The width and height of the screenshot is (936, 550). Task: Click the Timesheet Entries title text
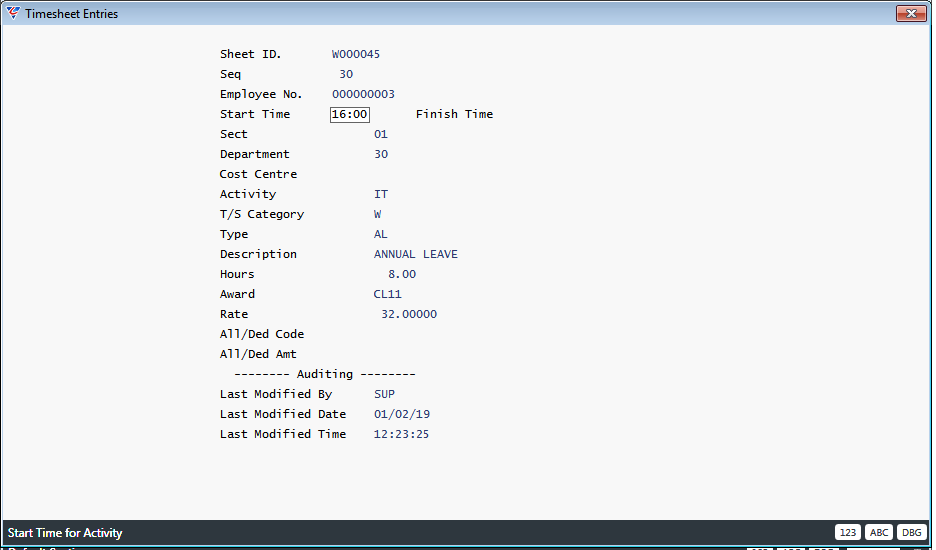72,14
